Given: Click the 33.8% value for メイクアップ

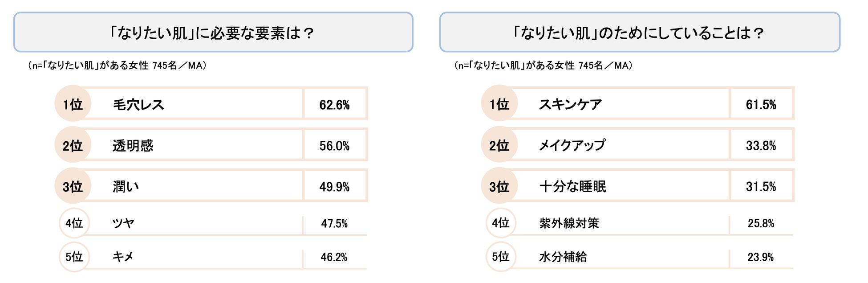Looking at the screenshot, I should coord(761,146).
